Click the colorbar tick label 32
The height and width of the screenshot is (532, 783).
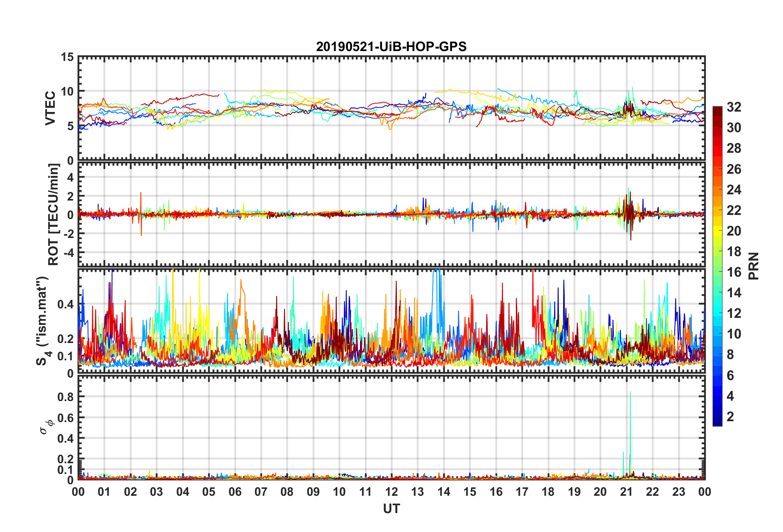click(x=734, y=107)
